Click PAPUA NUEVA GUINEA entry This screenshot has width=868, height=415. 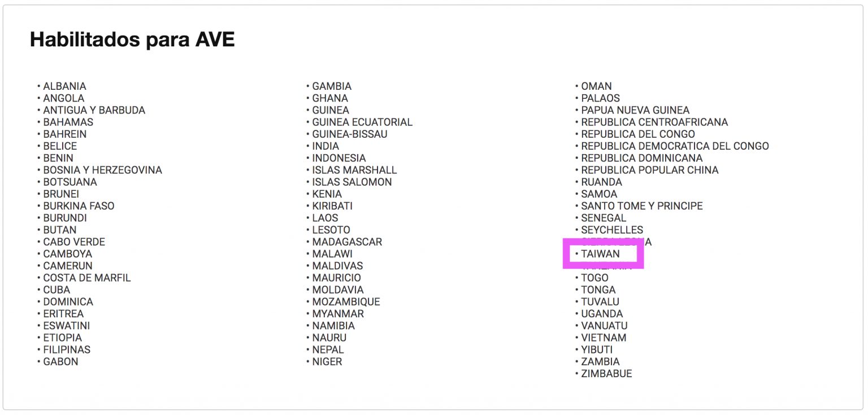coord(635,110)
